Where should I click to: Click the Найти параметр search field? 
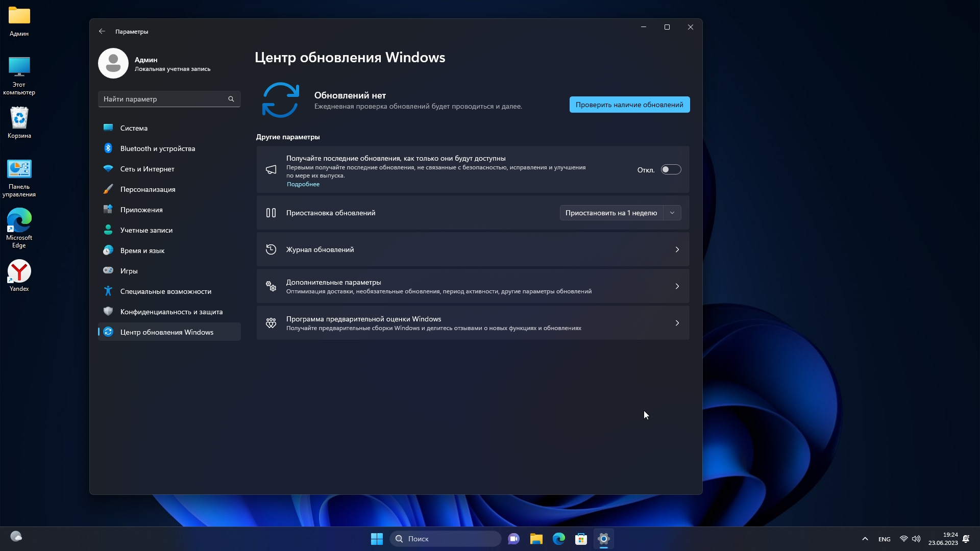click(163, 99)
